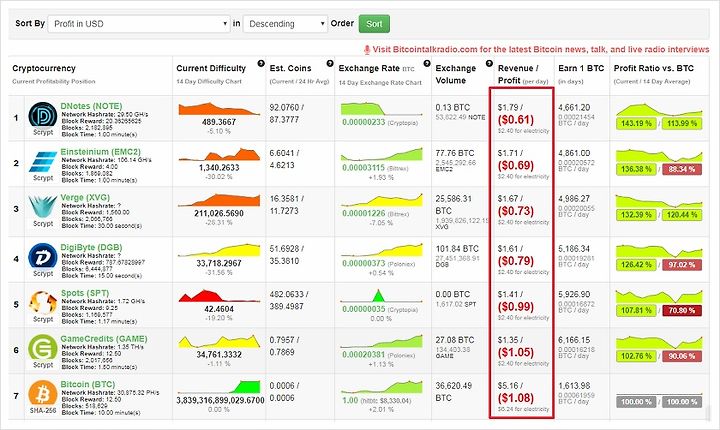Click DigiByte exchange rate 0.00000373

(x=363, y=263)
